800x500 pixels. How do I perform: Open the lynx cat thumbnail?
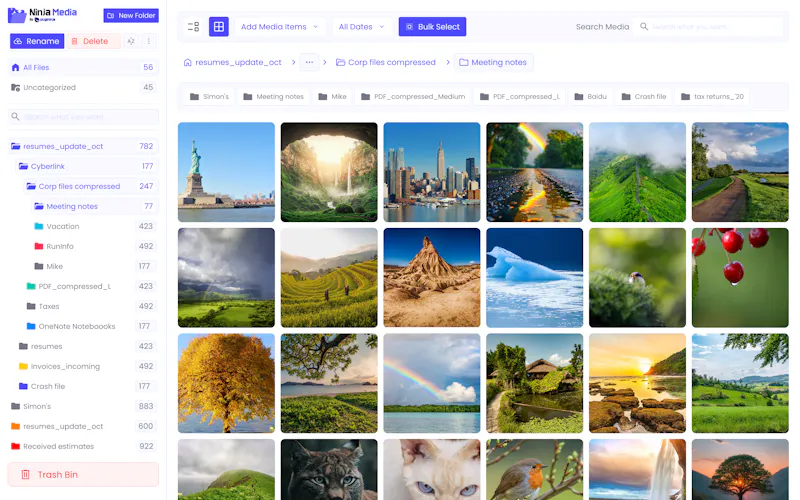(329, 469)
